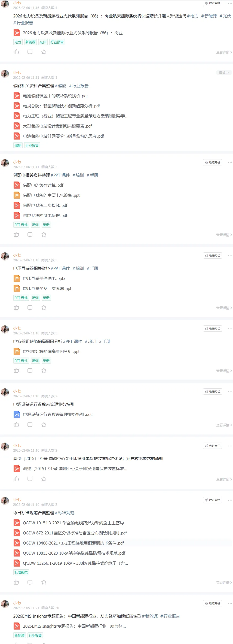Star the 调继〔2015〕91号 notice post
The height and width of the screenshot is (644, 233).
pos(44,479)
